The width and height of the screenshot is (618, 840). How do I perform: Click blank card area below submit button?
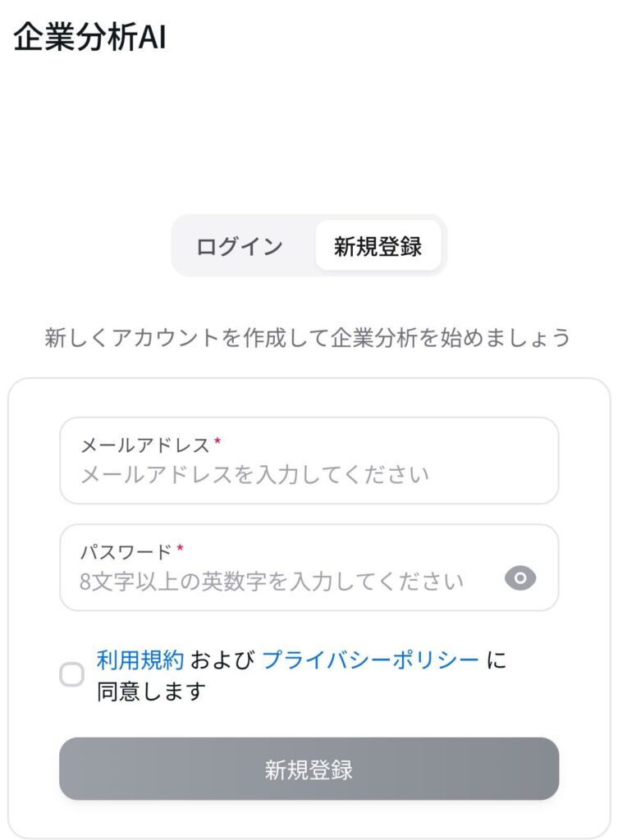point(309,819)
